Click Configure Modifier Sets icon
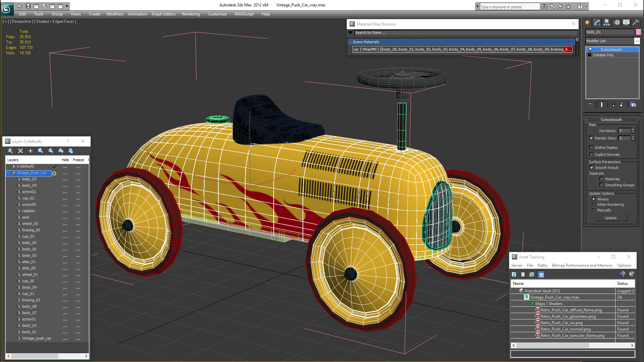644x362 pixels. pos(633,105)
